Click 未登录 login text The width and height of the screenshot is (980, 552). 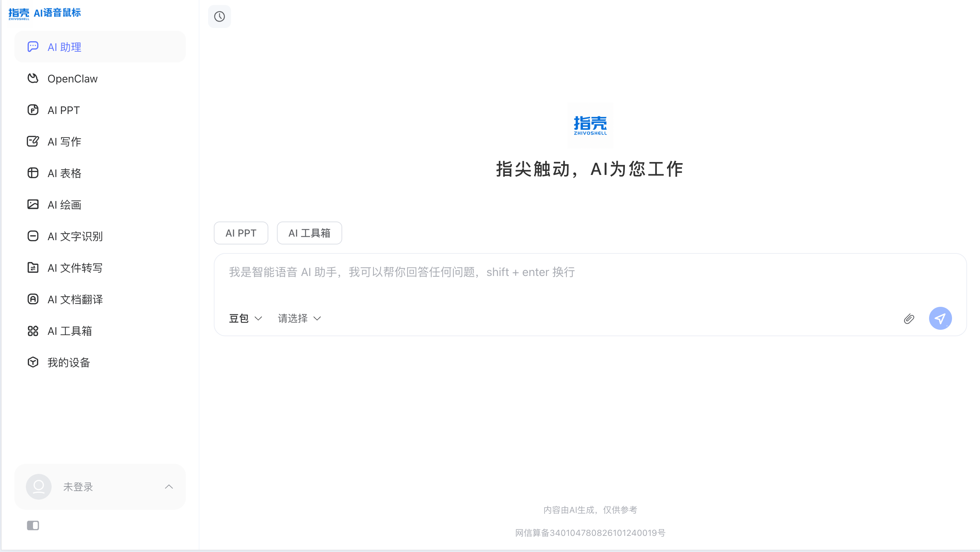point(78,487)
